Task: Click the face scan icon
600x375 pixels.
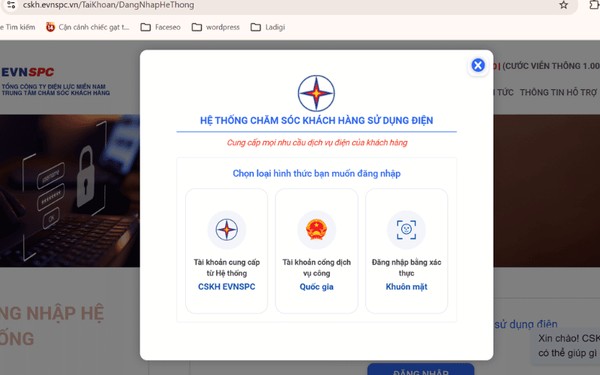Action: click(x=406, y=230)
